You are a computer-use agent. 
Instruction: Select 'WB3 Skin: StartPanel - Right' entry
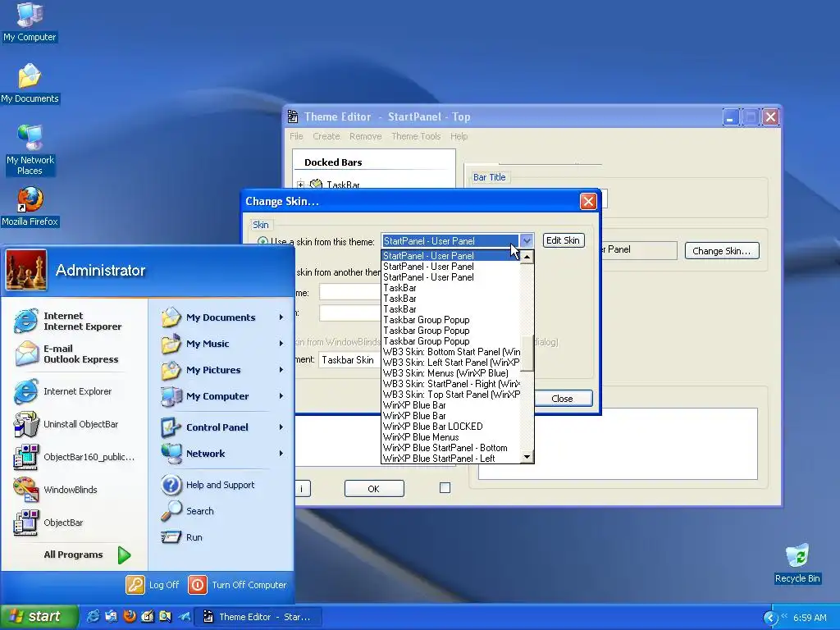tap(450, 384)
